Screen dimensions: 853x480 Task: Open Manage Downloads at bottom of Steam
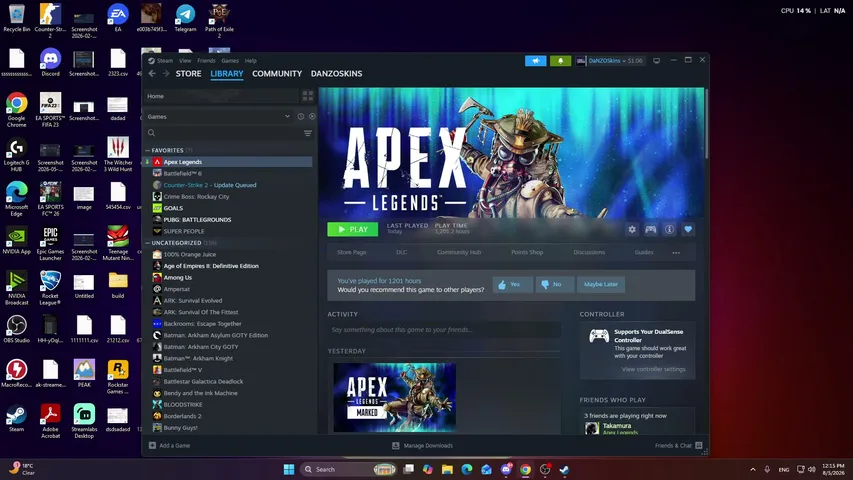423,445
